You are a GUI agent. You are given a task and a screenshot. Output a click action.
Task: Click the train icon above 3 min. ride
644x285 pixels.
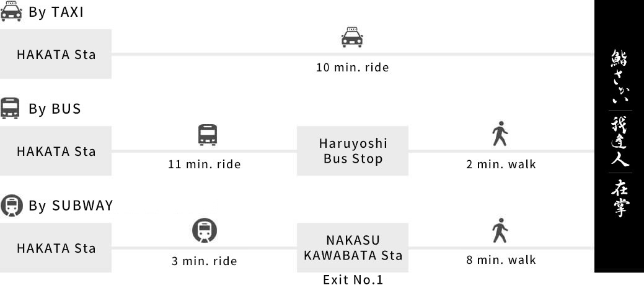click(x=205, y=231)
